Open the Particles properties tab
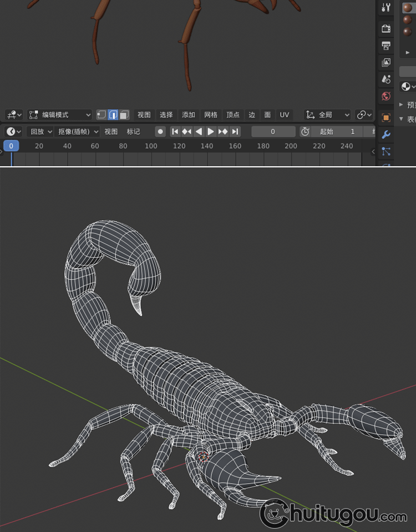 386,151
